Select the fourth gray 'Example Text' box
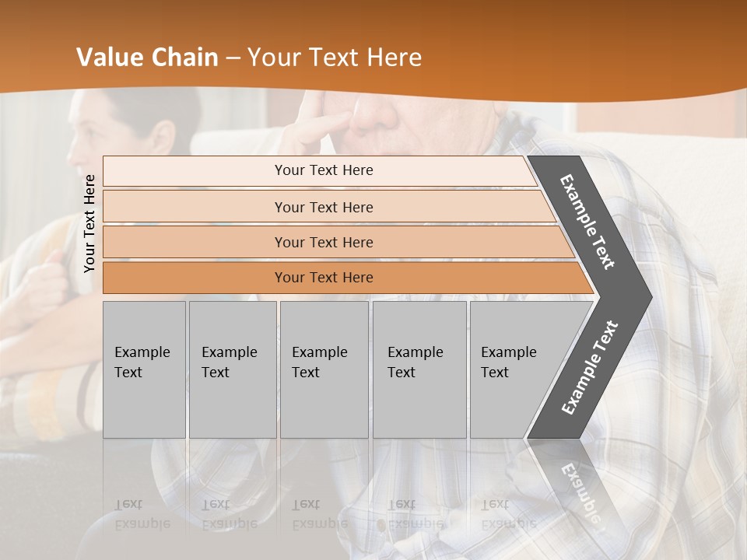 pos(419,369)
